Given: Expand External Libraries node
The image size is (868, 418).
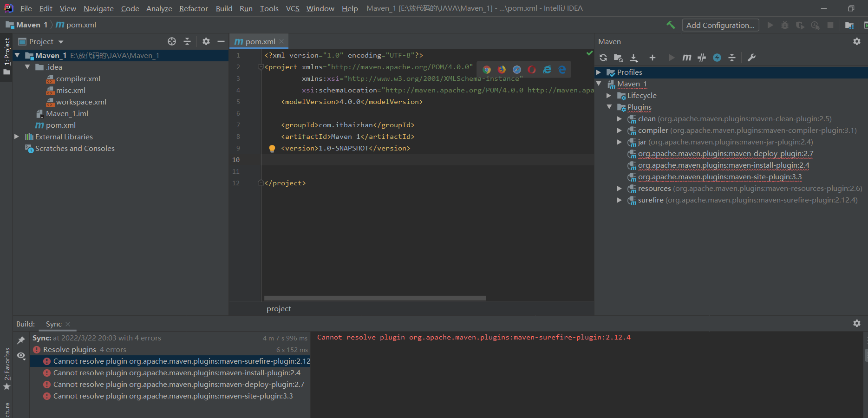Looking at the screenshot, I should [x=17, y=137].
